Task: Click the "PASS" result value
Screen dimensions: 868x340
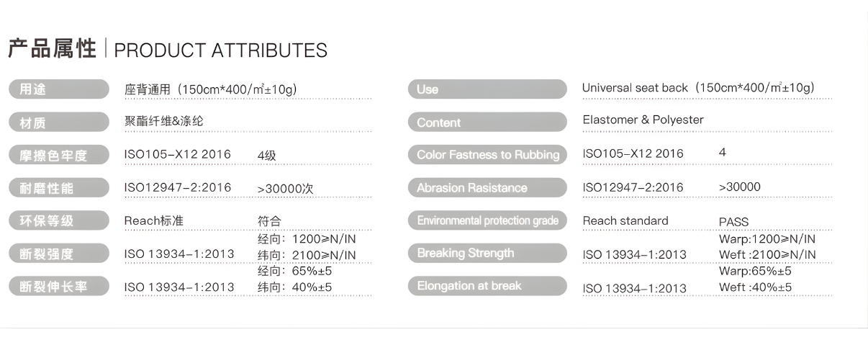Action: coord(733,222)
